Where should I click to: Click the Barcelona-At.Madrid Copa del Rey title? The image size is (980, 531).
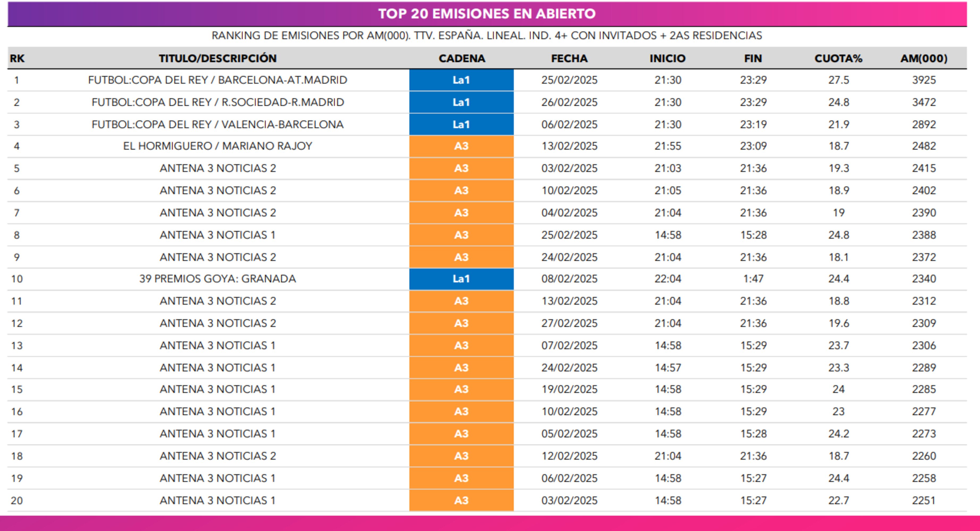coord(218,80)
